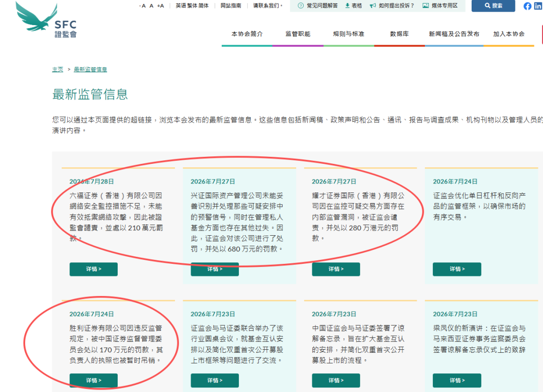Open the 加入本协会 menu
Image resolution: width=543 pixels, height=392 pixels.
point(509,34)
